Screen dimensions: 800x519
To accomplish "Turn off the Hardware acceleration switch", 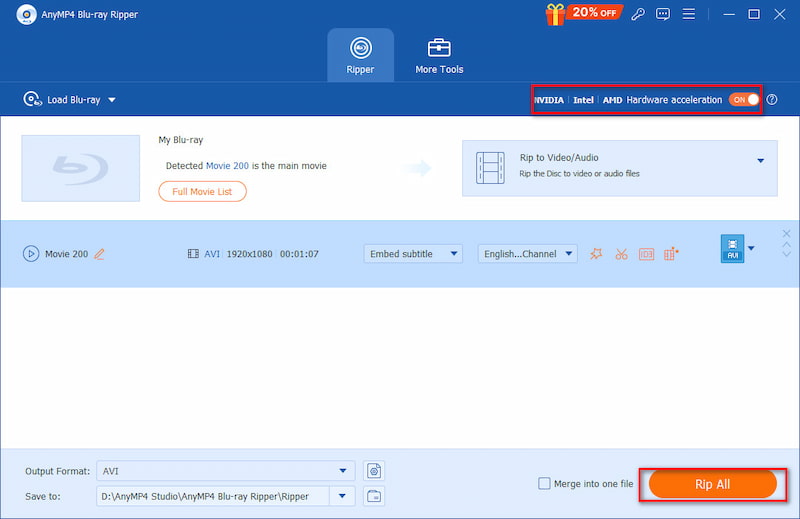I will tap(743, 100).
